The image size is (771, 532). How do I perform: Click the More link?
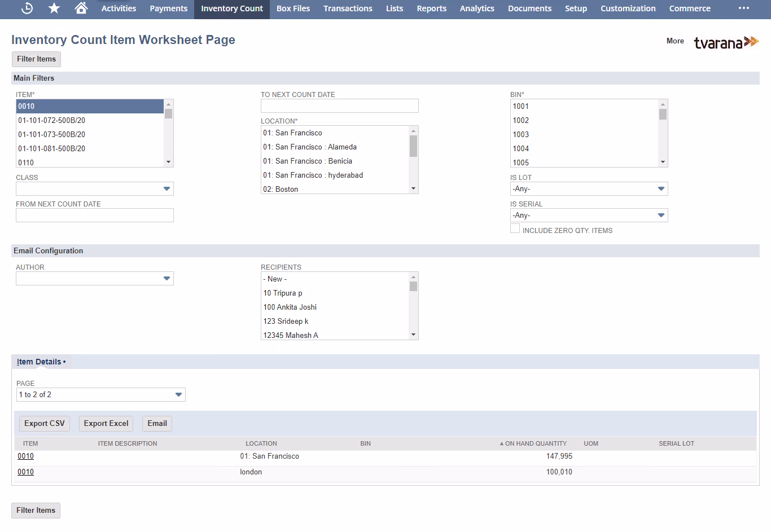pos(675,41)
